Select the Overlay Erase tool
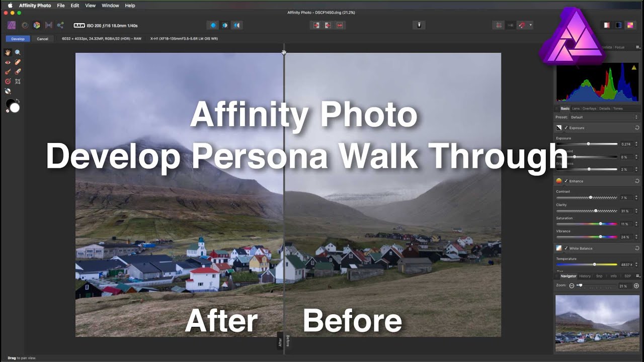This screenshot has width=644, height=362. [18, 72]
